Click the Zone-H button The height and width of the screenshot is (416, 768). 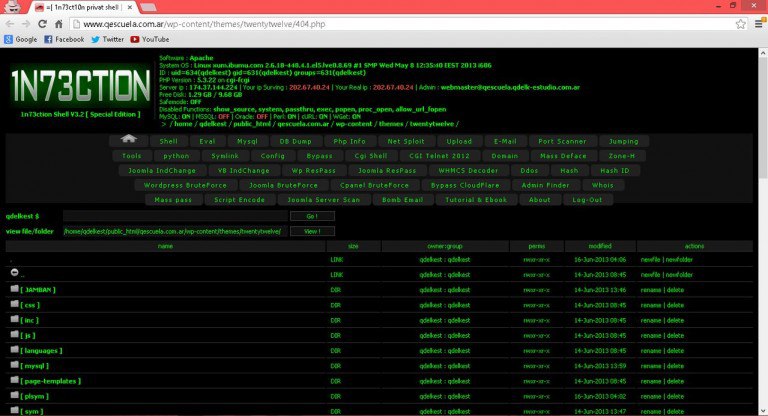tap(622, 156)
